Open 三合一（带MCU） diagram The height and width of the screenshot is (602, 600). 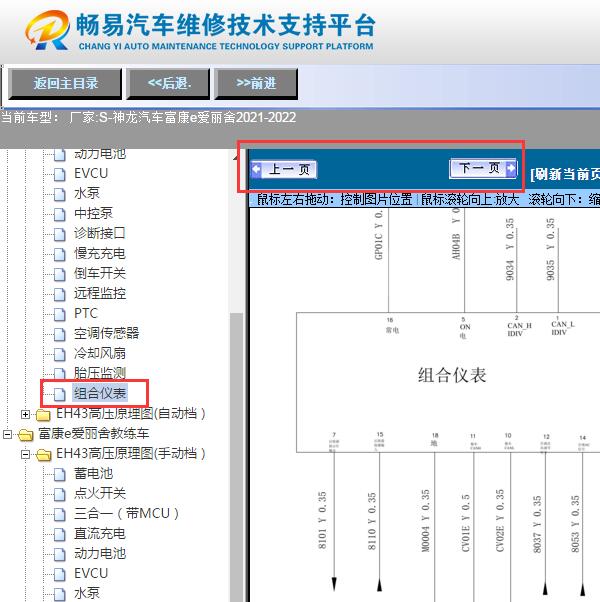click(126, 514)
